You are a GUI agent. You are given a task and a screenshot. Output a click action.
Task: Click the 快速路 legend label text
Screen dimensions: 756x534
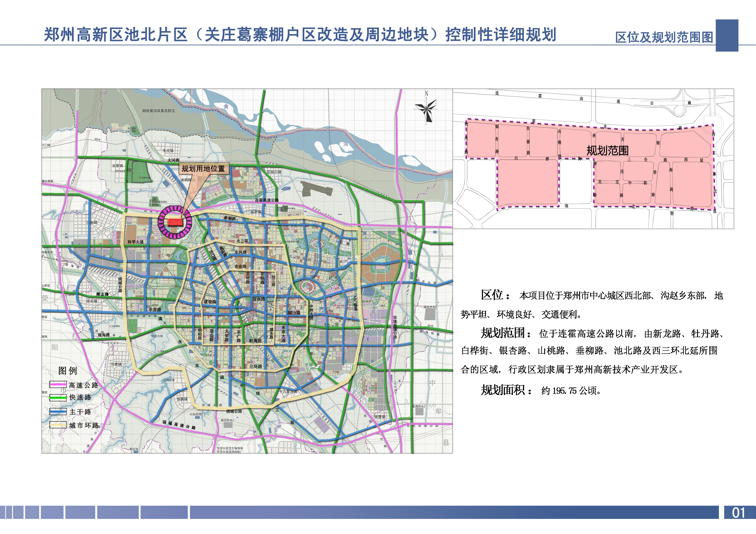[x=80, y=397]
